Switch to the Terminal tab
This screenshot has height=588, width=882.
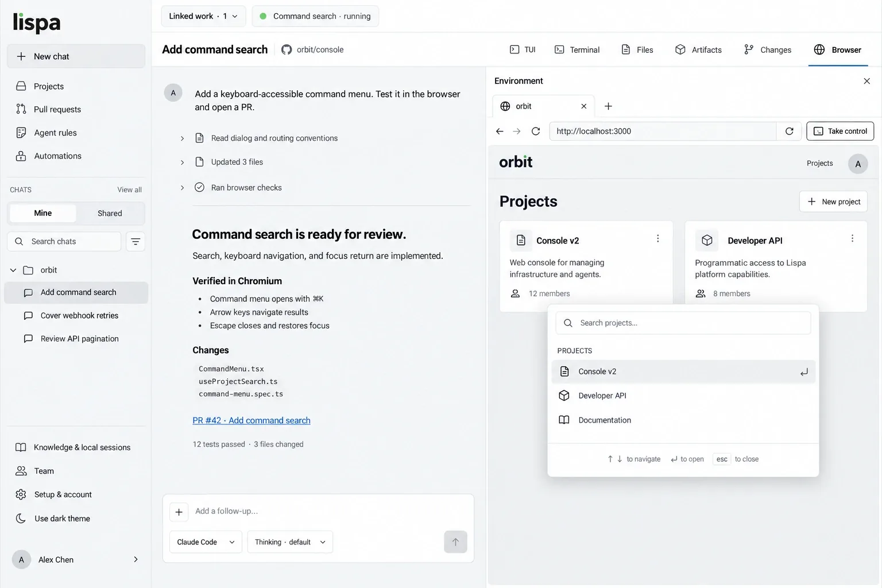tap(577, 49)
